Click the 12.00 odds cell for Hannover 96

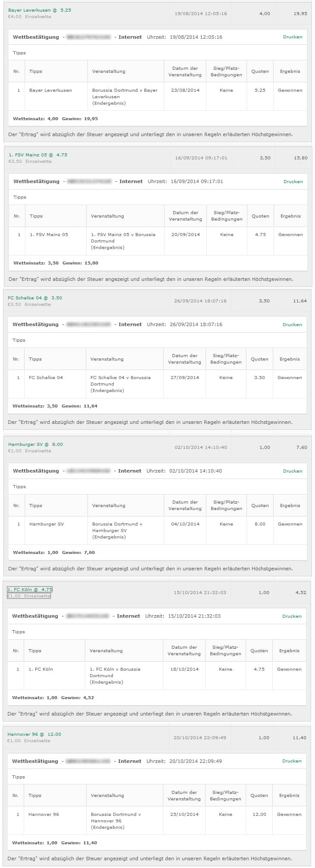259,815
